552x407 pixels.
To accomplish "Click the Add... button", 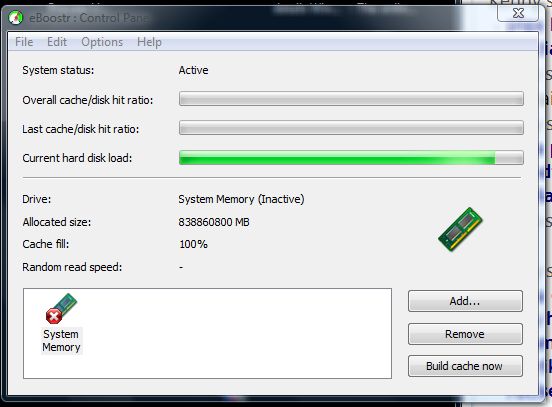I will coord(465,301).
